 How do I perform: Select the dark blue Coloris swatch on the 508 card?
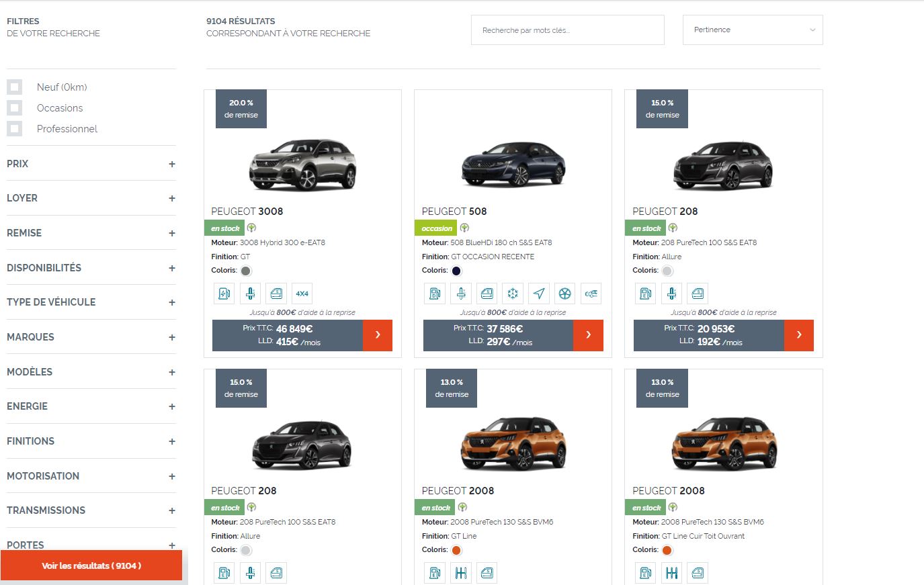[456, 271]
